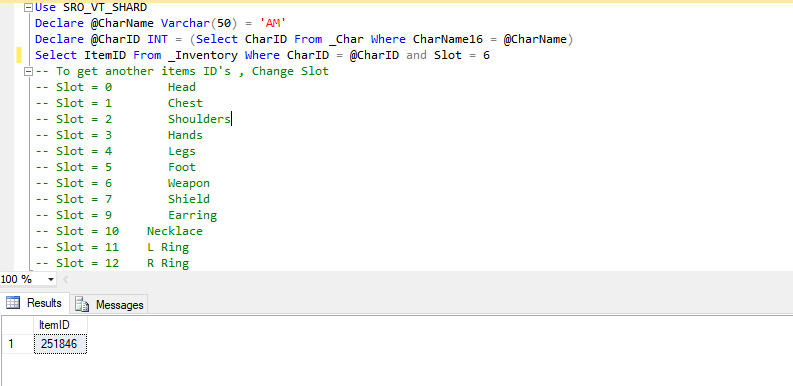Place cursor on 'AM' string literal
This screenshot has height=386, width=793.
pos(273,23)
